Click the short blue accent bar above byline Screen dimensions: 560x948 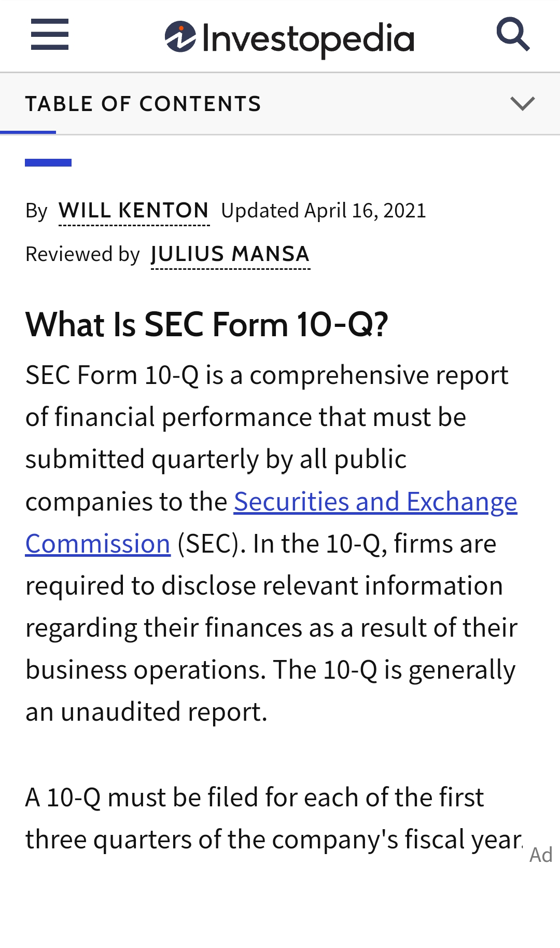[48, 162]
